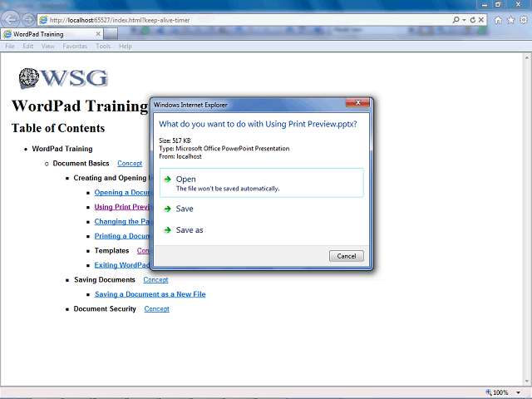Click the green arrow beside Save as
Image resolution: width=532 pixels, height=399 pixels.
click(168, 230)
